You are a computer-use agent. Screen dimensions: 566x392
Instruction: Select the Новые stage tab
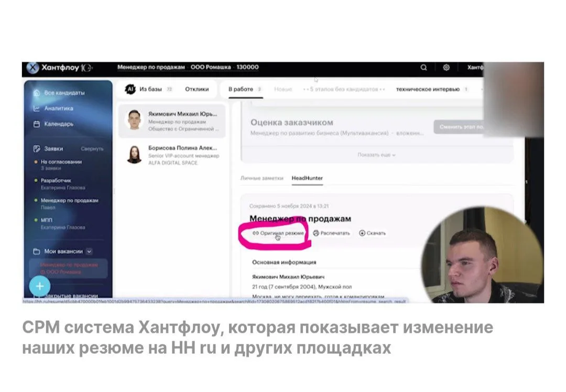tap(283, 89)
